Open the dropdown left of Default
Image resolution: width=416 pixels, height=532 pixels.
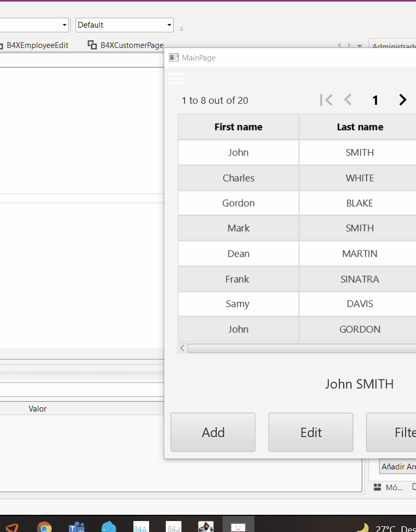34,25
